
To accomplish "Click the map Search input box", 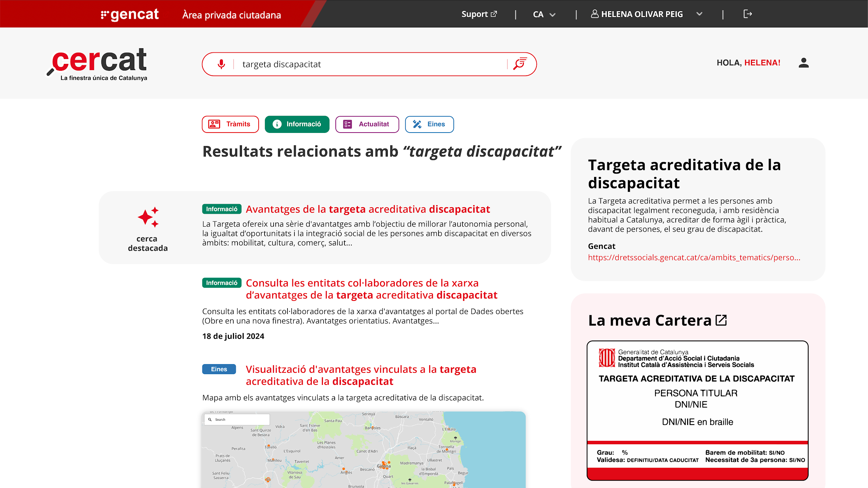I will tap(237, 419).
